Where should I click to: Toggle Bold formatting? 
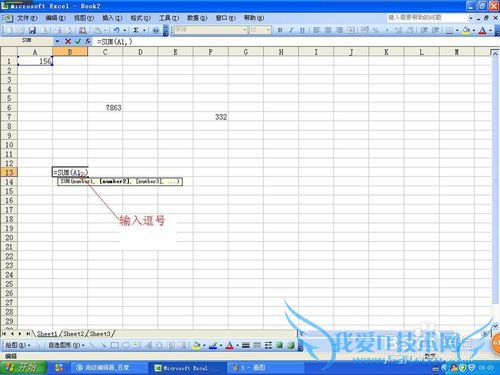[x=280, y=30]
